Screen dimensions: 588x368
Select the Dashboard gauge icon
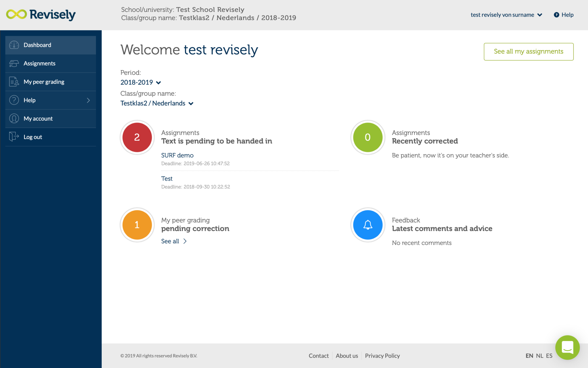click(14, 45)
